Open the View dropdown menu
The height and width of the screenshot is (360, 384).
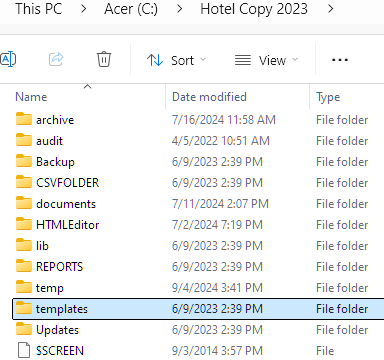coord(266,60)
